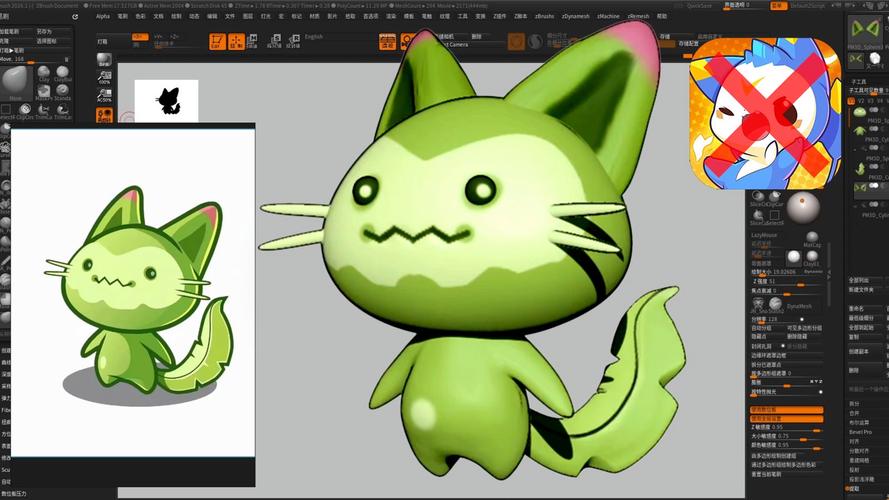Expand the Bevel Pro section

(860, 432)
